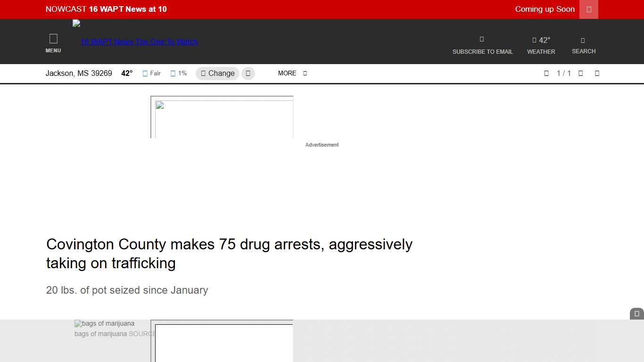Click the Fair conditions weather icon

click(145, 74)
